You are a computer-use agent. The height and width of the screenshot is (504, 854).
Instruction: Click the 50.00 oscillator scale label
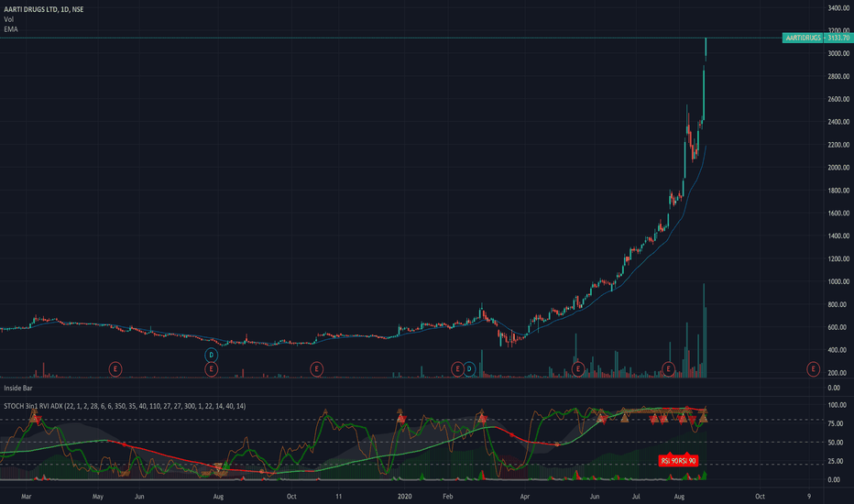(x=836, y=443)
